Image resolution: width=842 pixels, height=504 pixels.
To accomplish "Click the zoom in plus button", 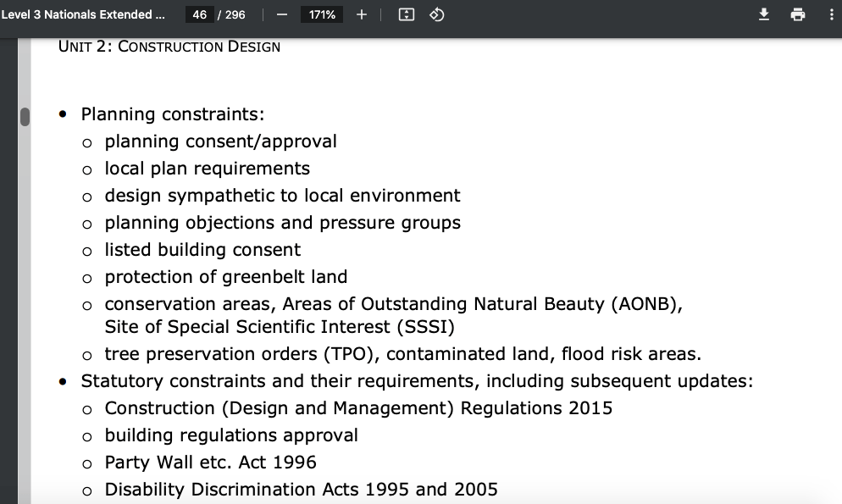I will 362,15.
